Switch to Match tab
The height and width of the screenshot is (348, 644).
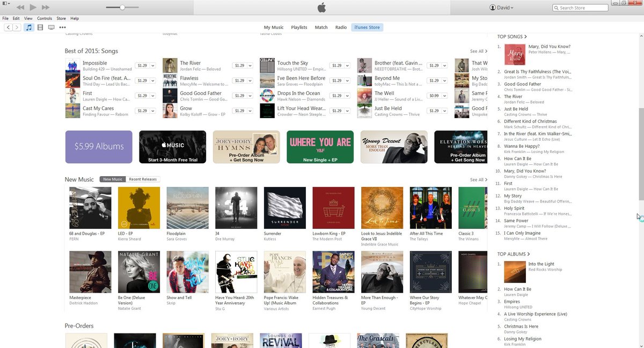(x=321, y=27)
